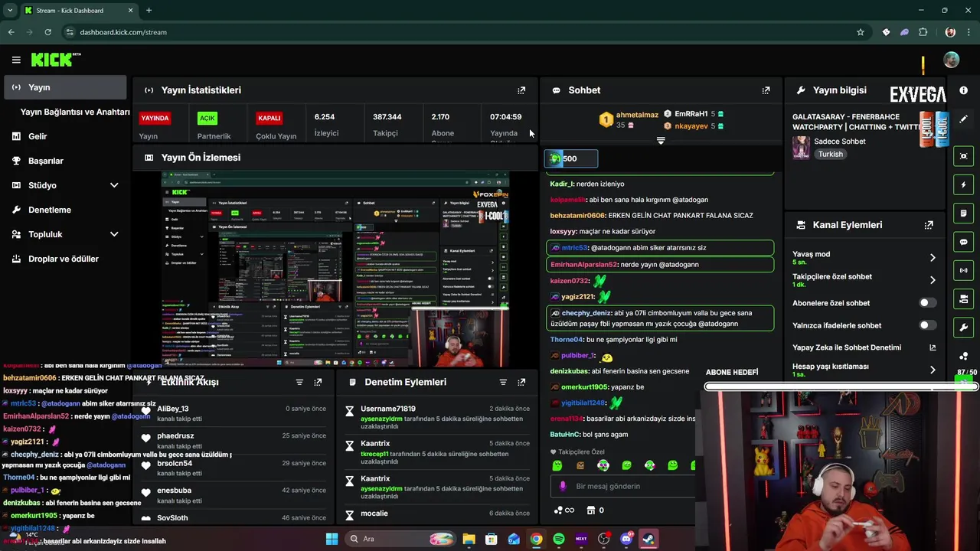Pop out the Denetim Eylemleri panel
The height and width of the screenshot is (551, 980).
tap(521, 382)
